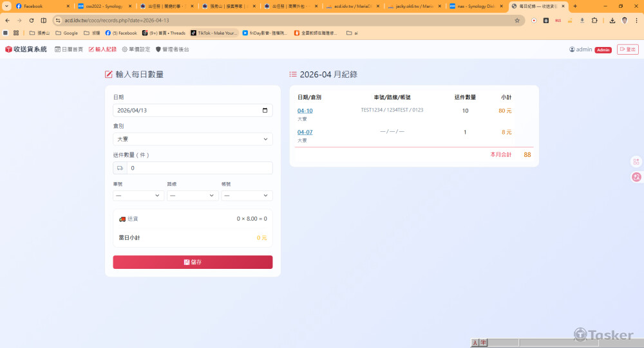
Task: Click the 日期 date input field
Action: [193, 111]
